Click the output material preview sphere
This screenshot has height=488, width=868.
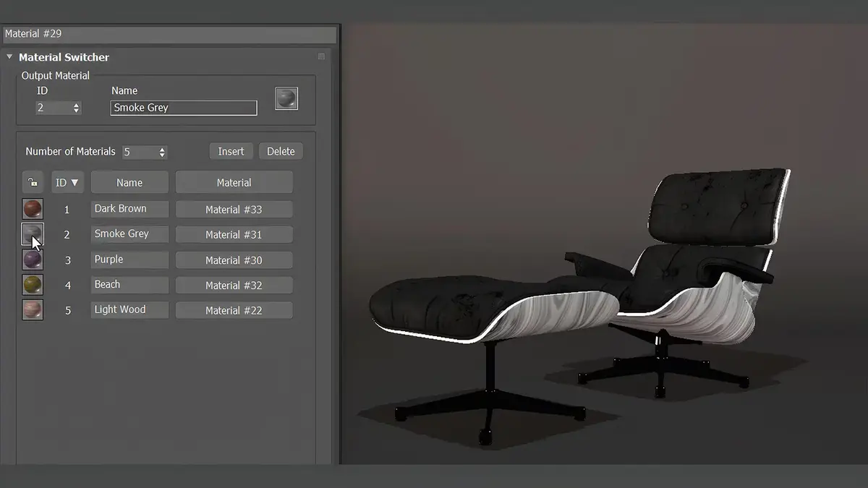pyautogui.click(x=286, y=99)
